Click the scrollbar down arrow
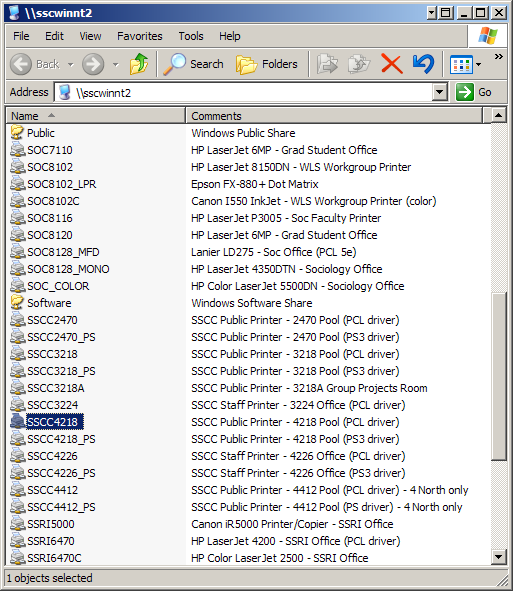The height and width of the screenshot is (591, 513). click(x=499, y=557)
